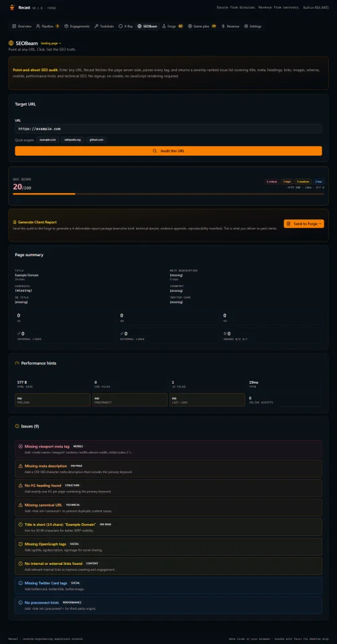The height and width of the screenshot is (644, 337).
Task: Open the Engagements tab
Action: pos(76,26)
